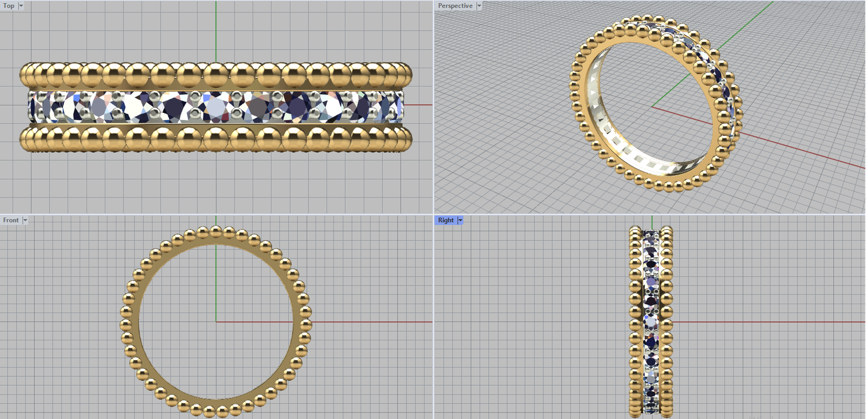The width and height of the screenshot is (868, 419).
Task: Click the horizontal divider between Top and Front
Action: 216,214
